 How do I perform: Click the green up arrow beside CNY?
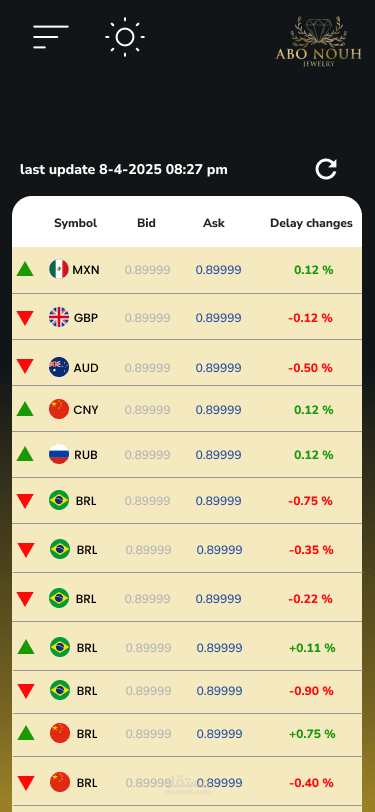pyautogui.click(x=25, y=409)
